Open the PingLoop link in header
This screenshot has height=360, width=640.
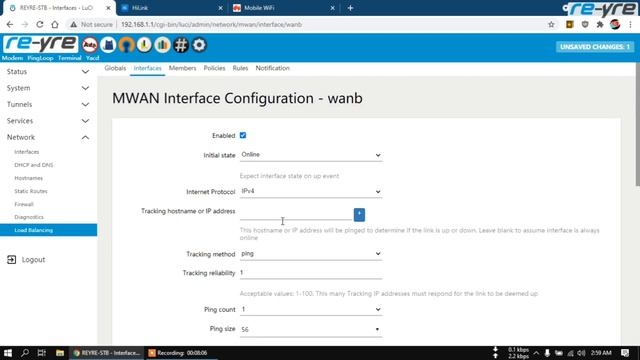coord(40,58)
